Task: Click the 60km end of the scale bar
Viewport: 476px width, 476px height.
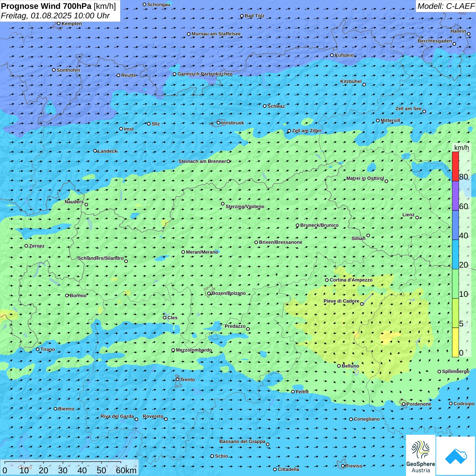Action: pyautogui.click(x=126, y=470)
